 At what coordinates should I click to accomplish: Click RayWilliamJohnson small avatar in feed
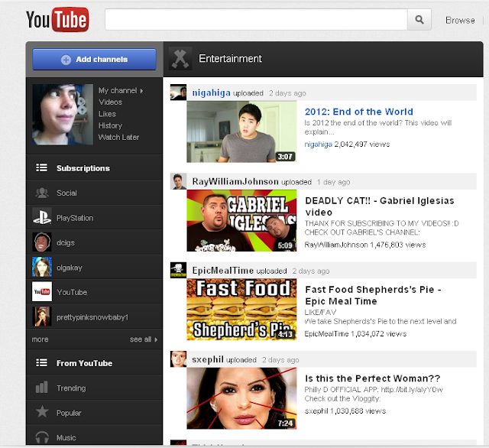pos(178,181)
